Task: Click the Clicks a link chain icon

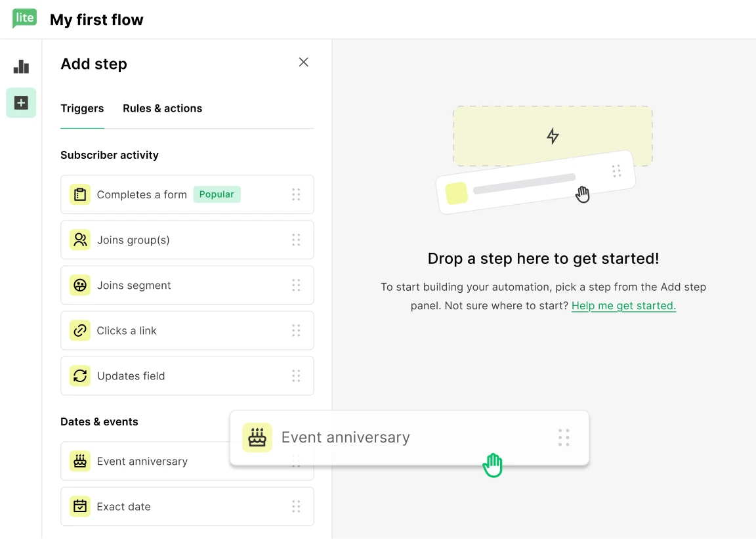Action: [x=80, y=330]
